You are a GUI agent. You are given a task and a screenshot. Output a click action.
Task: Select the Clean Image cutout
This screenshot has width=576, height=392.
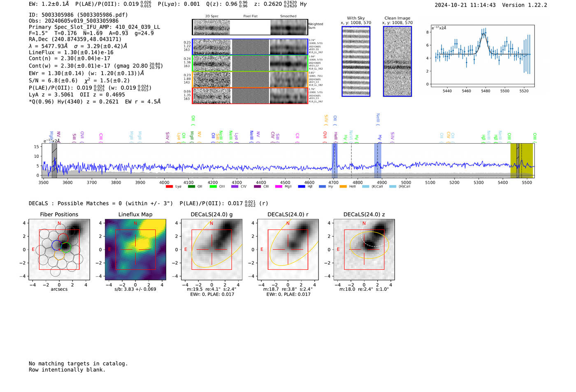[397, 61]
